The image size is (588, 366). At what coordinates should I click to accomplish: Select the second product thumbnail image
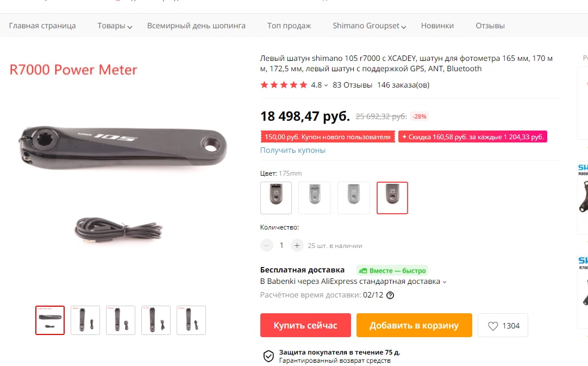(85, 320)
